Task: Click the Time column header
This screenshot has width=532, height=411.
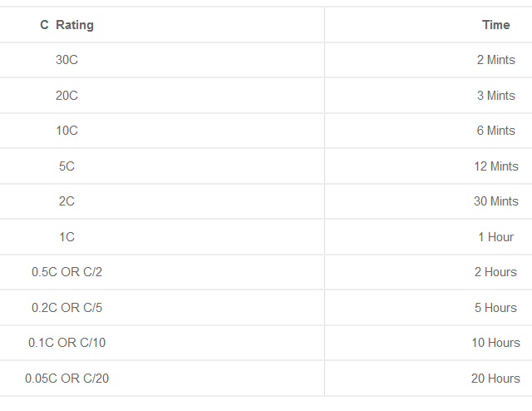Action: 495,25
